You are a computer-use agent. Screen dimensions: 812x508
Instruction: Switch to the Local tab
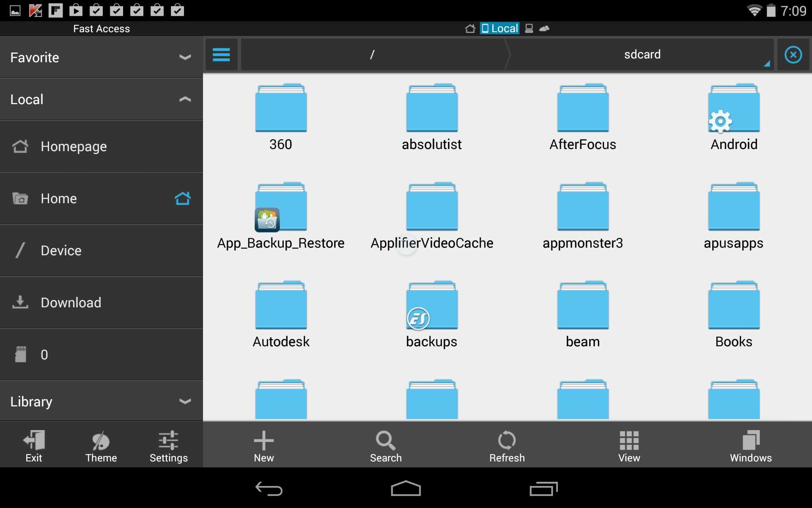[499, 28]
